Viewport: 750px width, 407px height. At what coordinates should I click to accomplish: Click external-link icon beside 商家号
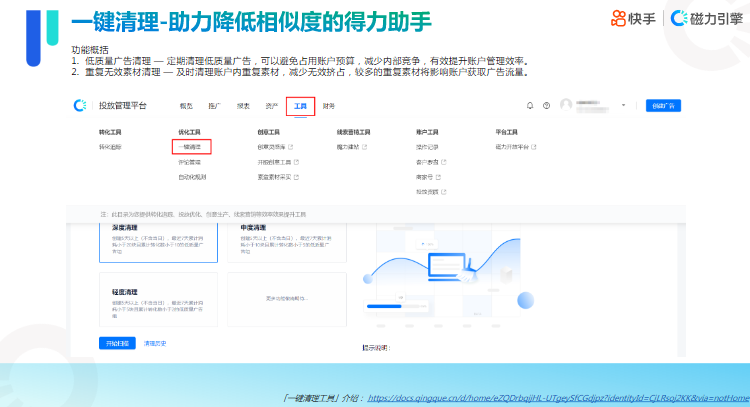pos(439,177)
